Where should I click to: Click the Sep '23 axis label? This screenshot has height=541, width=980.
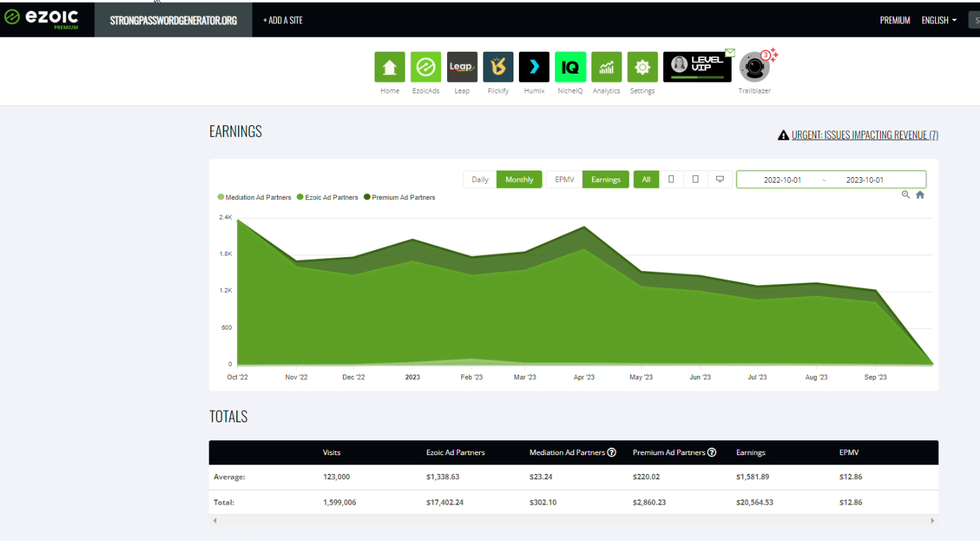click(x=875, y=377)
